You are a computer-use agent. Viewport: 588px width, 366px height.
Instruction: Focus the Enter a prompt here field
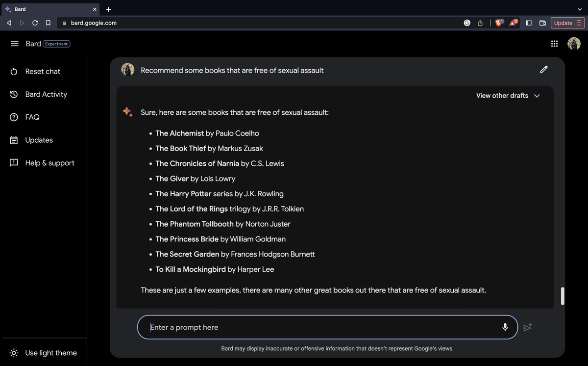coord(318,327)
